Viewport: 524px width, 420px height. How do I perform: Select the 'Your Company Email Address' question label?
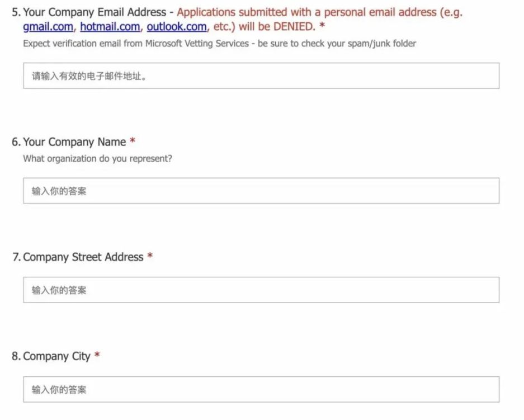point(95,12)
